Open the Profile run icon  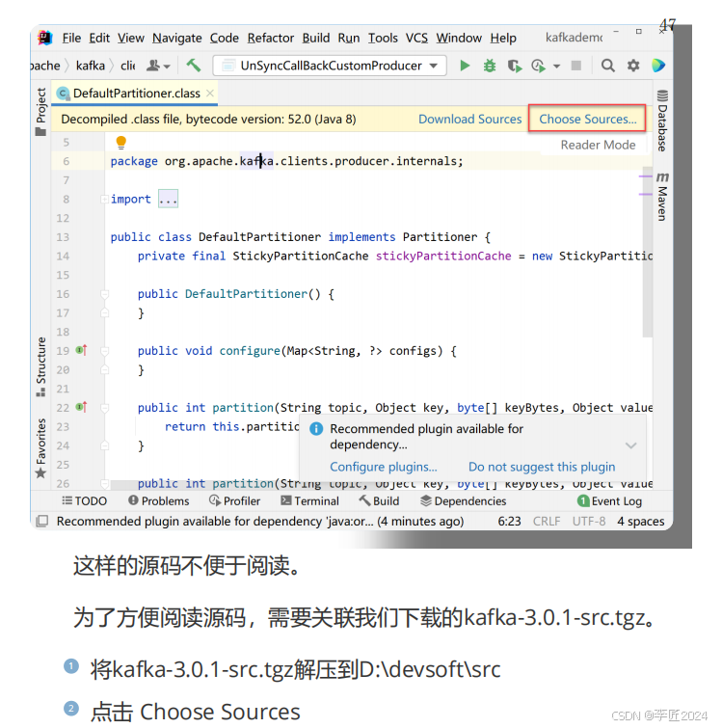click(538, 66)
